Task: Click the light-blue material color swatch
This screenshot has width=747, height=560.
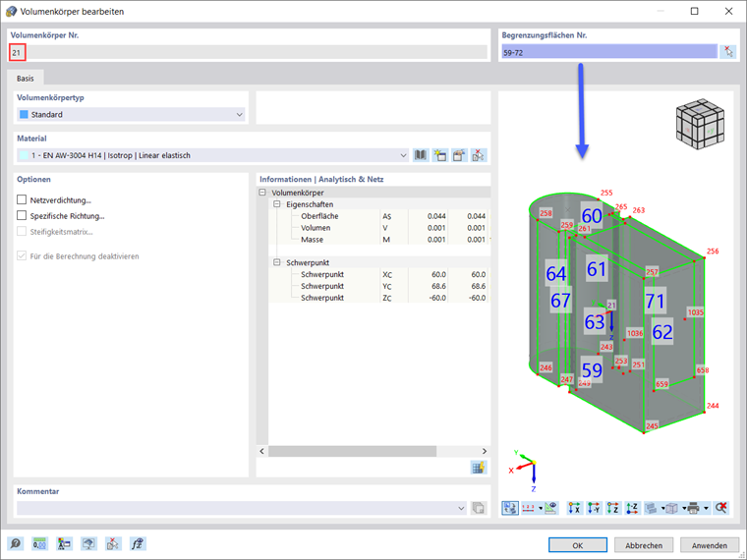Action: (24, 155)
